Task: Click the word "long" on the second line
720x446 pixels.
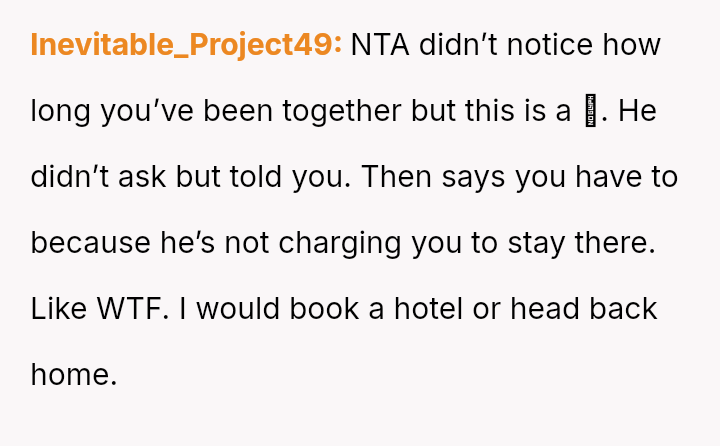Action: [x=61, y=111]
